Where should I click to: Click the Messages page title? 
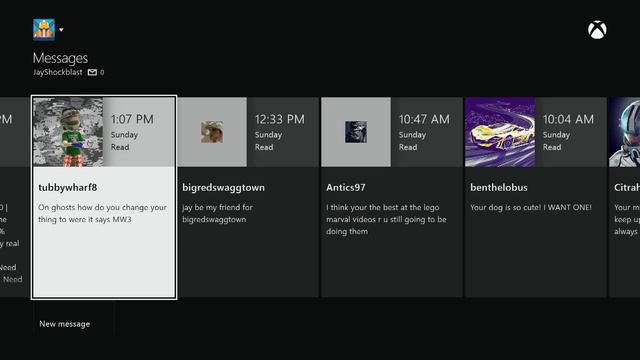60,58
